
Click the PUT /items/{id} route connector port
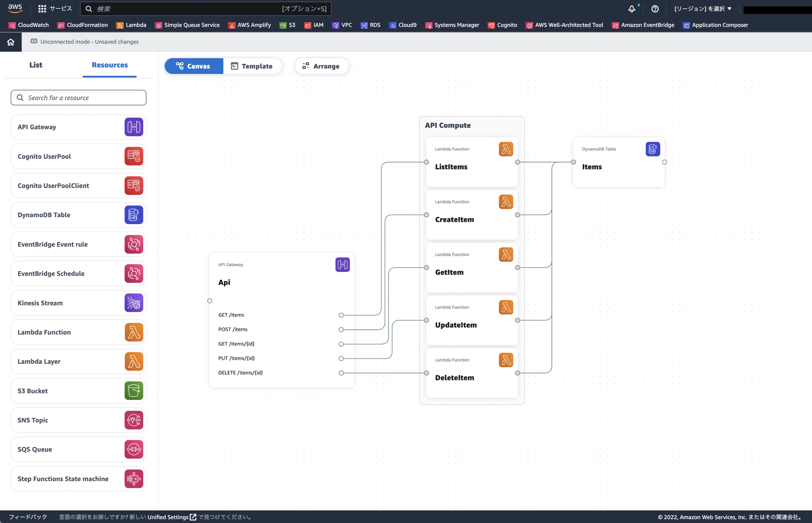(x=341, y=358)
